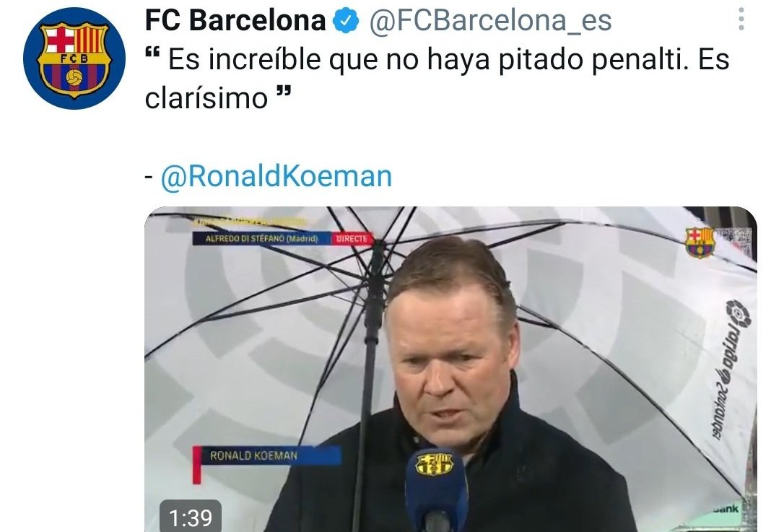The width and height of the screenshot is (771, 532).
Task: Play the embedded Koeman interview video
Action: point(450,370)
